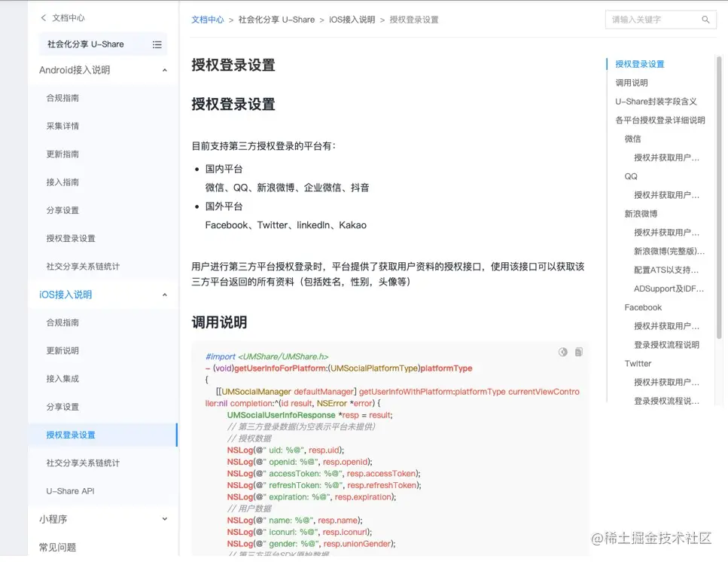Click the 调用说明 heading
728x562 pixels.
(219, 322)
